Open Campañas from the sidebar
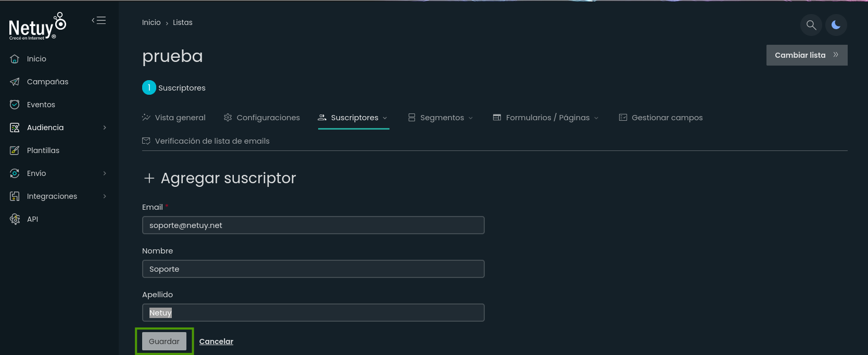Screen dimensions: 868x355 pyautogui.click(x=48, y=82)
